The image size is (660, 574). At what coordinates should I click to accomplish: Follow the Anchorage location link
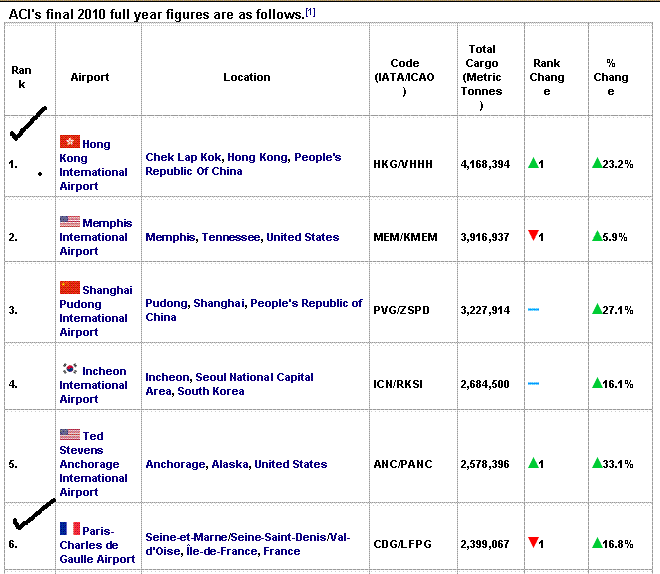pyautogui.click(x=176, y=464)
